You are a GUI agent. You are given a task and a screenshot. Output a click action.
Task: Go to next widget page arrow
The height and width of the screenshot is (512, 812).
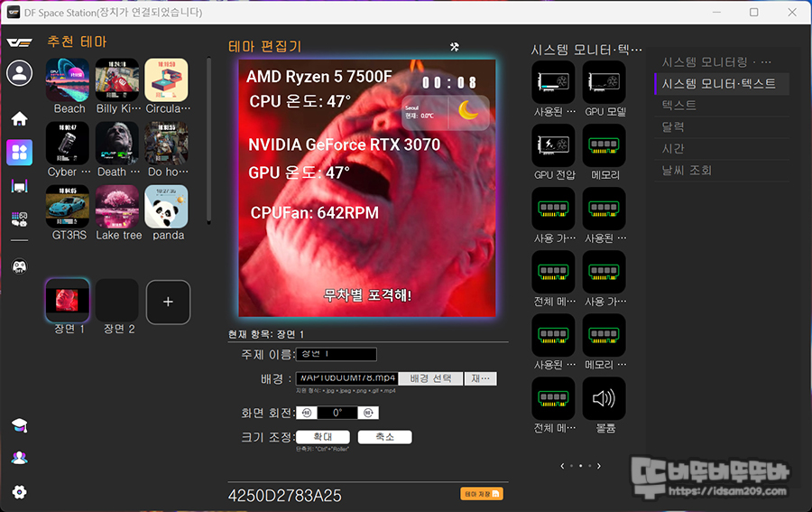pos(599,466)
